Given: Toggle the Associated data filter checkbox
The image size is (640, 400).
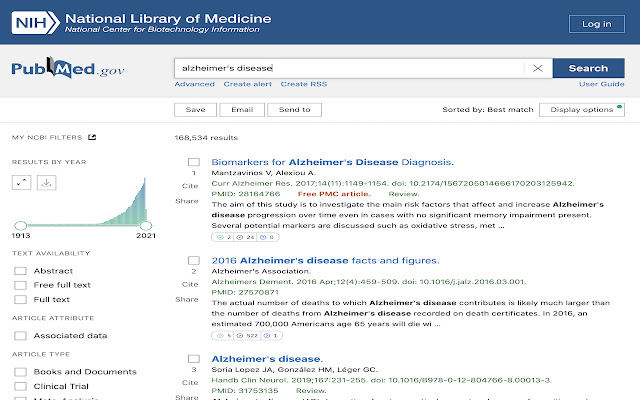Looking at the screenshot, I should [20, 336].
